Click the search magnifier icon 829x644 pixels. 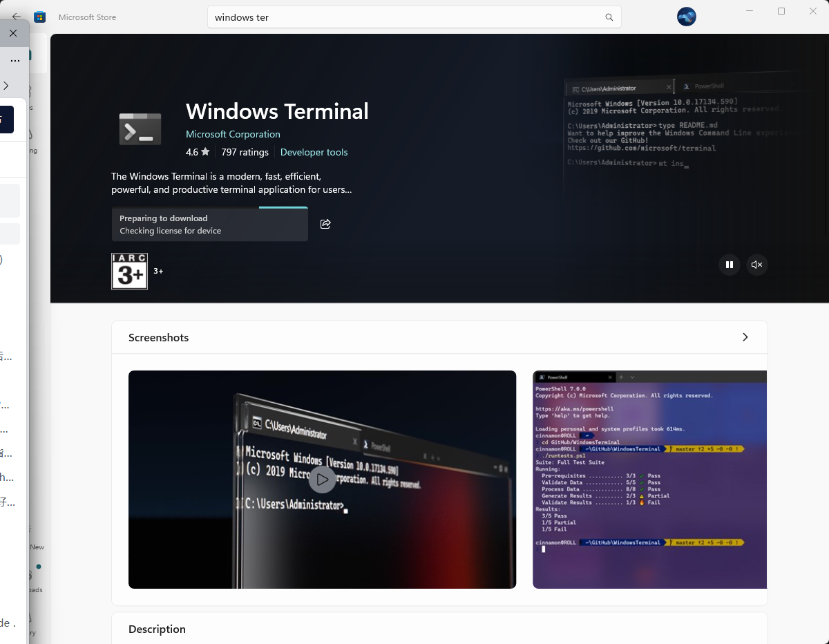tap(609, 17)
